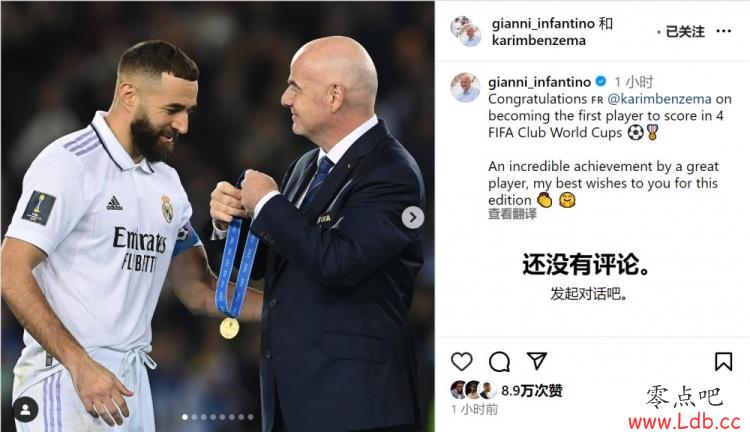This screenshot has width=750, height=432.
Task: Like the post with the heart icon
Action: tap(462, 362)
